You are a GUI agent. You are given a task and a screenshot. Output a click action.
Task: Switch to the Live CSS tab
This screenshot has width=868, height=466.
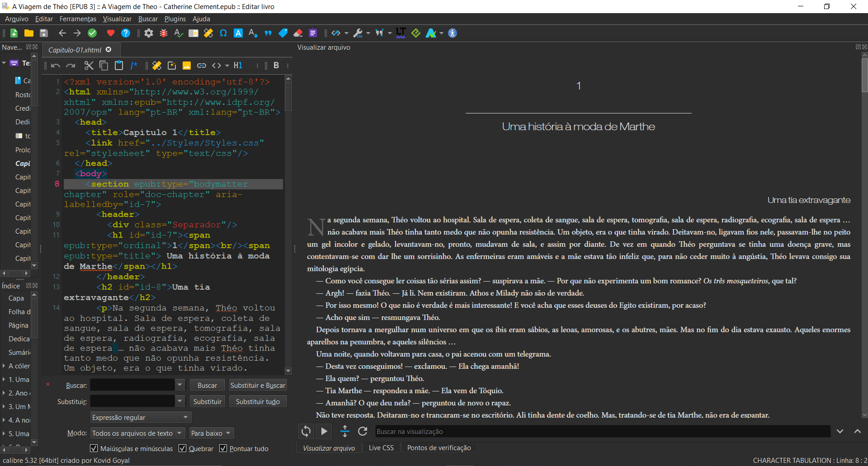[381, 448]
